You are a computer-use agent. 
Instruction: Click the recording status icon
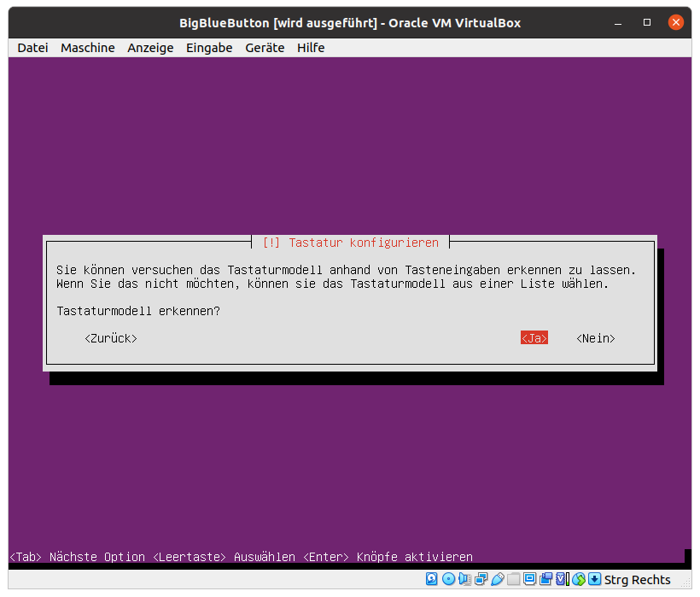(x=545, y=579)
